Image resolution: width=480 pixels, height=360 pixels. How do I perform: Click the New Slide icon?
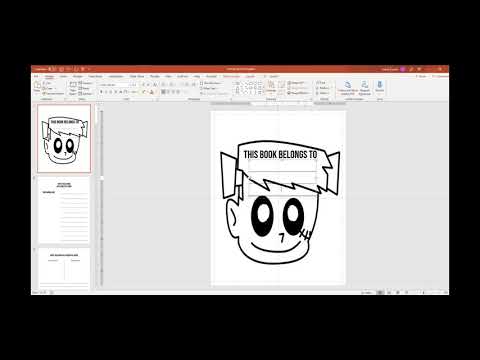click(72, 87)
